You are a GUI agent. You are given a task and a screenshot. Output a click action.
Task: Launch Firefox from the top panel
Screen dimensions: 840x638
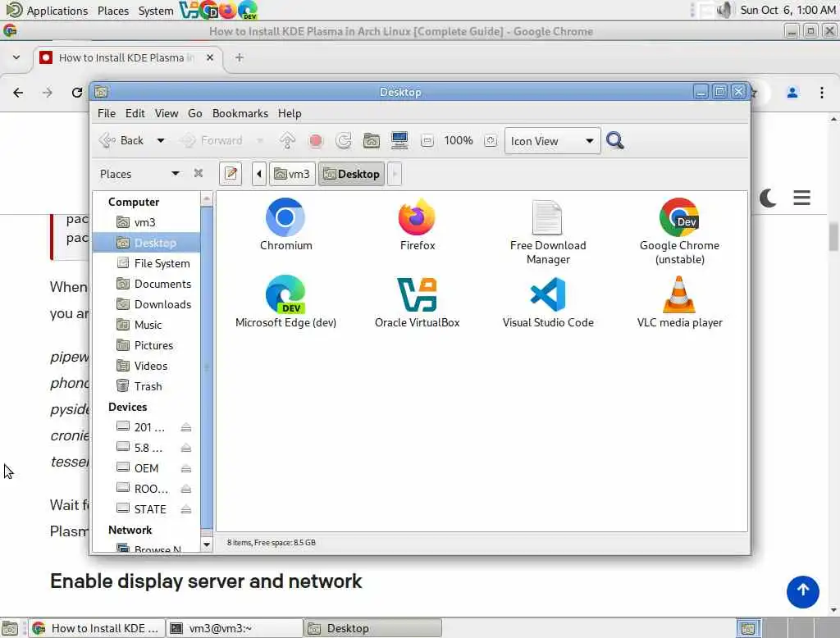227,10
